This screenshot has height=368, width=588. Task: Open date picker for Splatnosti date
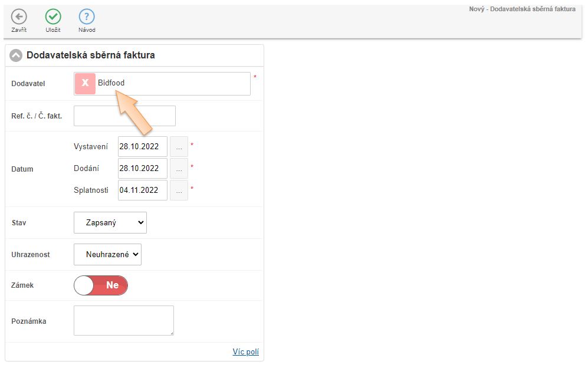click(x=179, y=190)
